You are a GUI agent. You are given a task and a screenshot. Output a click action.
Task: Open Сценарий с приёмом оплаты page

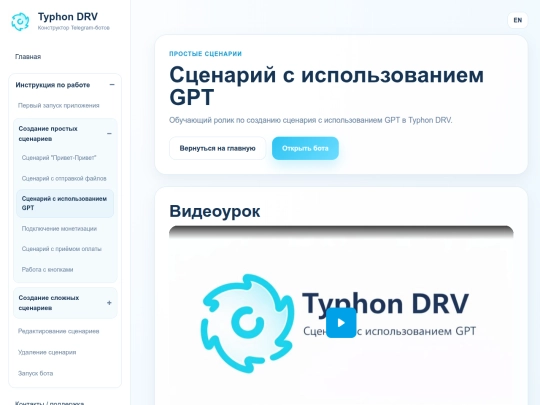pyautogui.click(x=62, y=249)
